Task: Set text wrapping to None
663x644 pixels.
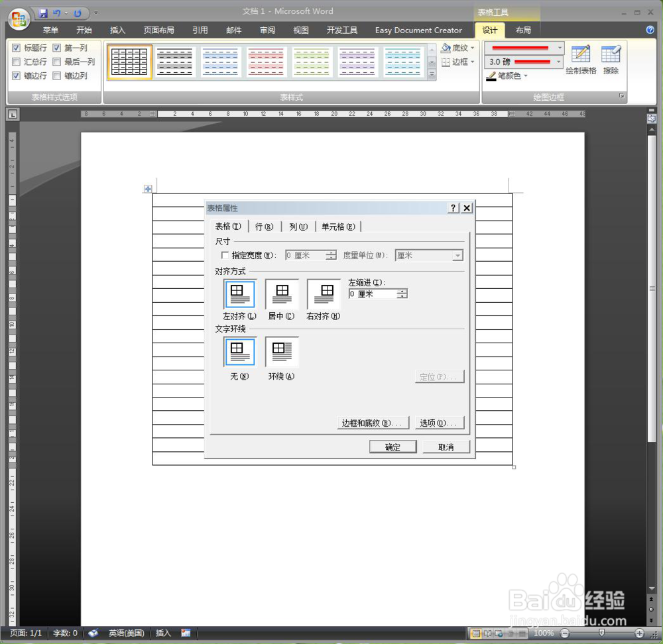Action: (239, 352)
